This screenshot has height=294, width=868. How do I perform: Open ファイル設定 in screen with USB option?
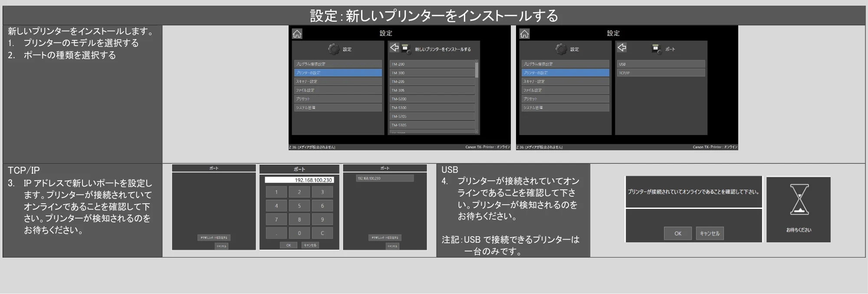pos(566,90)
